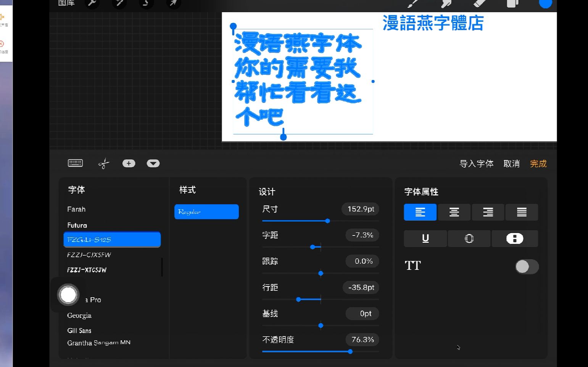Edit the 152.9pt size value field
Screen dimensions: 588x367
pos(360,209)
